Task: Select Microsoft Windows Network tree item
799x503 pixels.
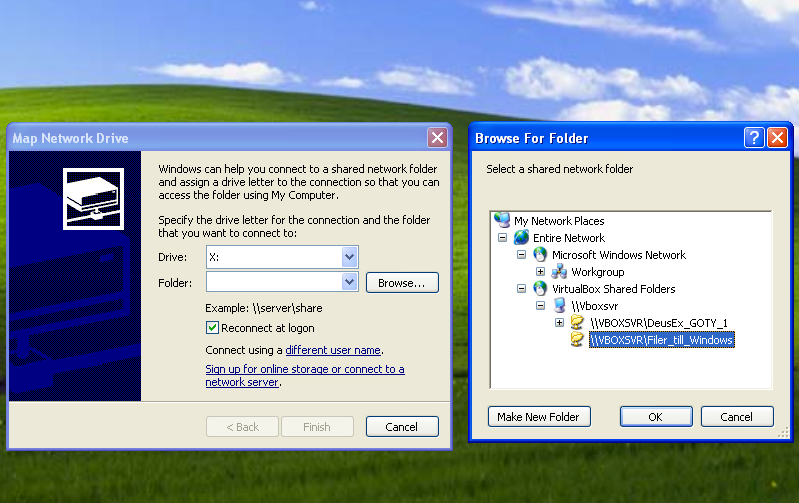Action: pos(619,255)
